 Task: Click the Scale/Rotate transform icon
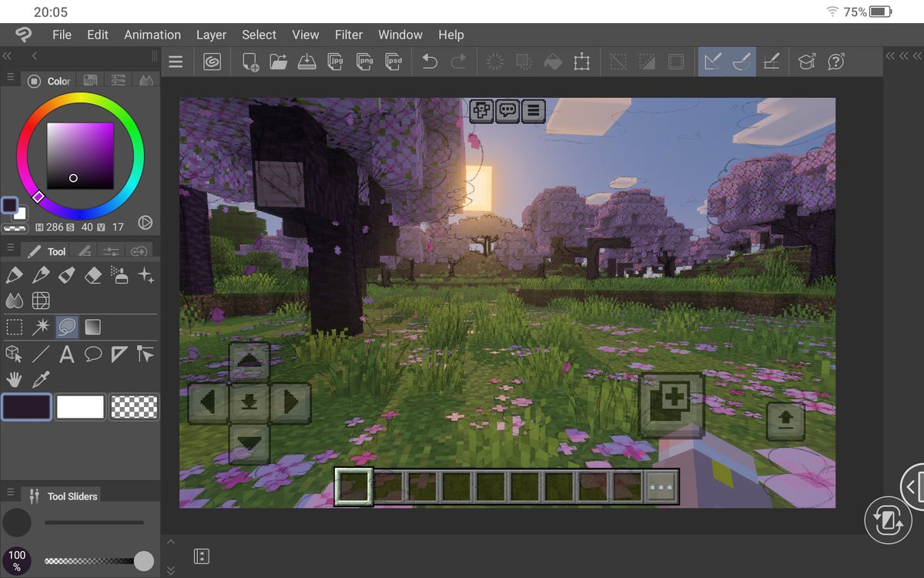coord(581,62)
